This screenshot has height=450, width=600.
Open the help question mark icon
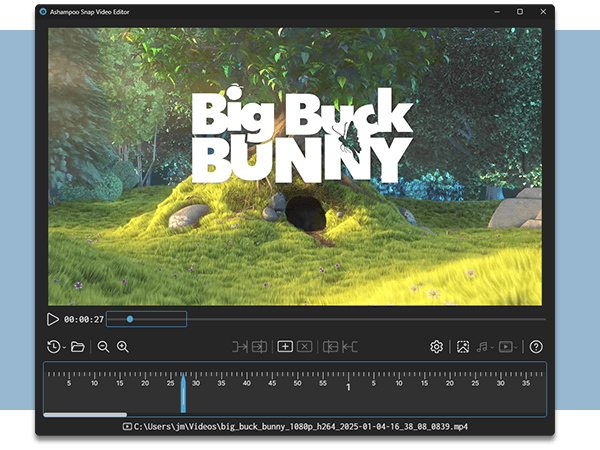point(536,347)
